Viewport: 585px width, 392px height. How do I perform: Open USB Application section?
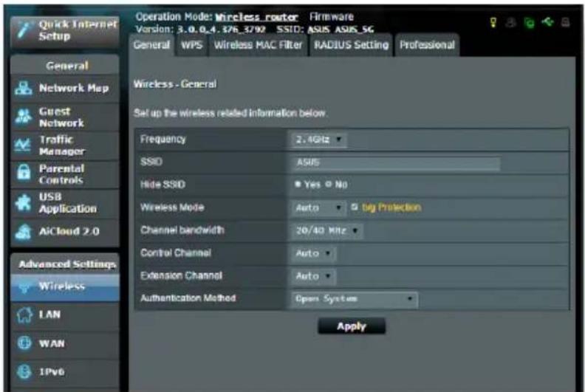(65, 203)
